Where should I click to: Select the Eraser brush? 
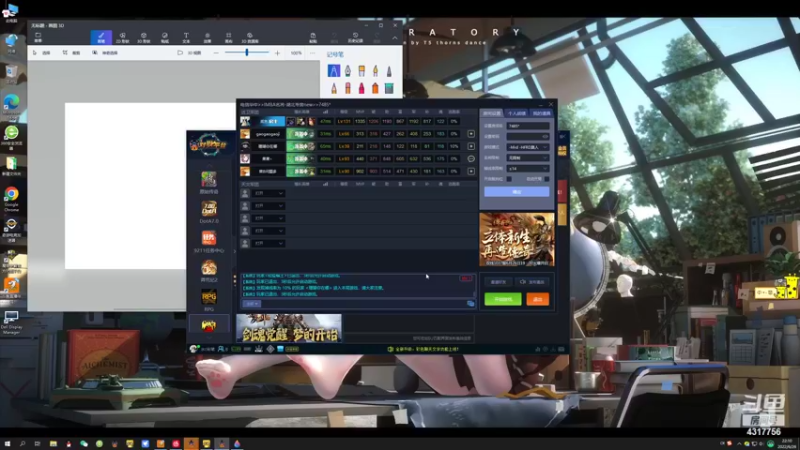tap(347, 88)
